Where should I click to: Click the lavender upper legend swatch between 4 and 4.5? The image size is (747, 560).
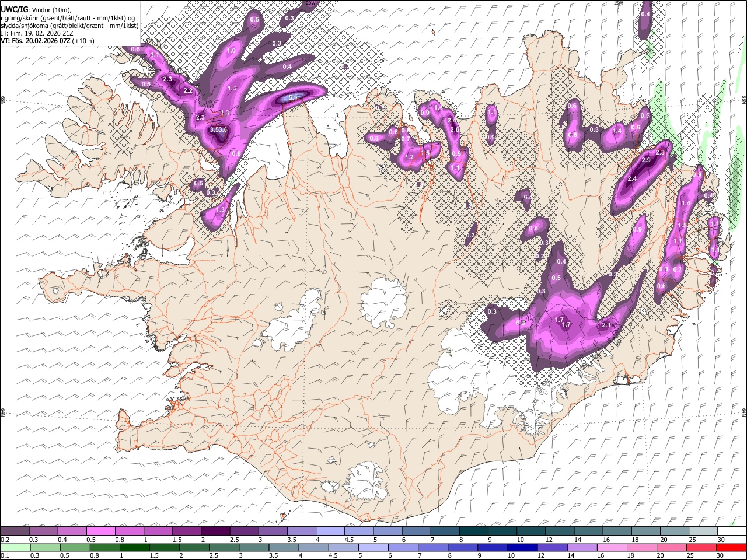[329, 531]
